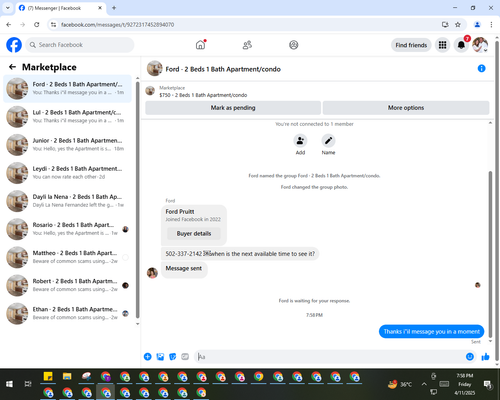Go back in browser history

tap(9, 25)
